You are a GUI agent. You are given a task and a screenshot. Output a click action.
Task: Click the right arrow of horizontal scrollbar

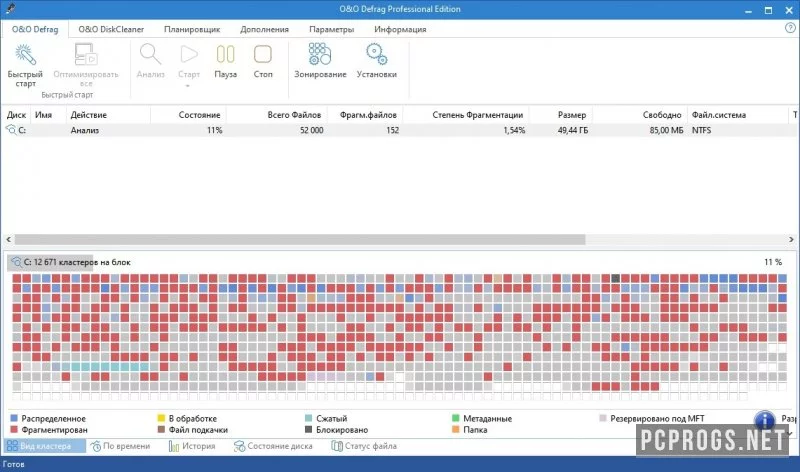791,239
